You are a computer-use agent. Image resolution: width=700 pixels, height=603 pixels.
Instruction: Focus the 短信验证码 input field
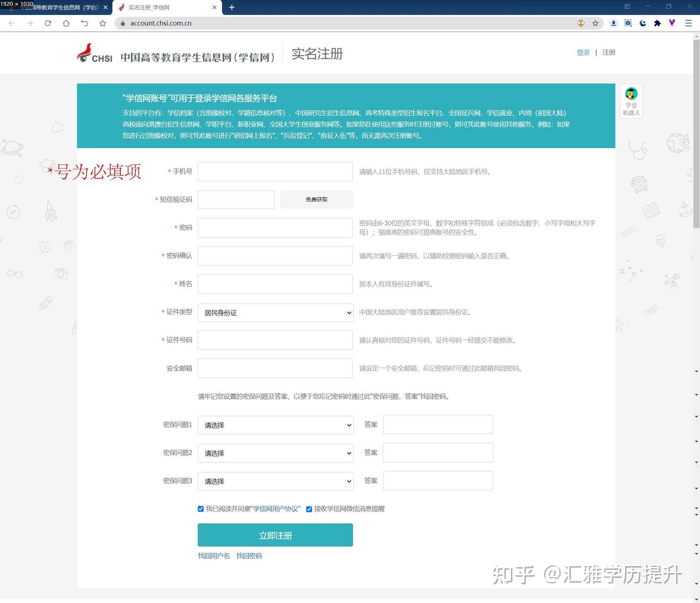[x=236, y=200]
